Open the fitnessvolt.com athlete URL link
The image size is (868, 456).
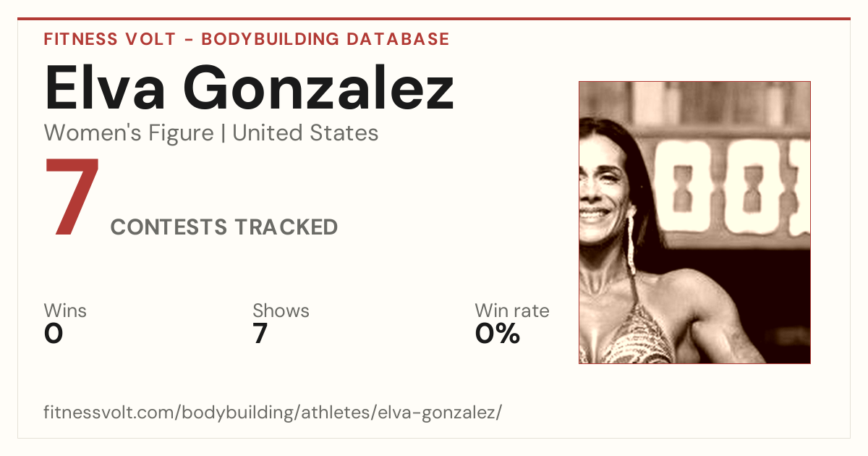[x=273, y=413]
